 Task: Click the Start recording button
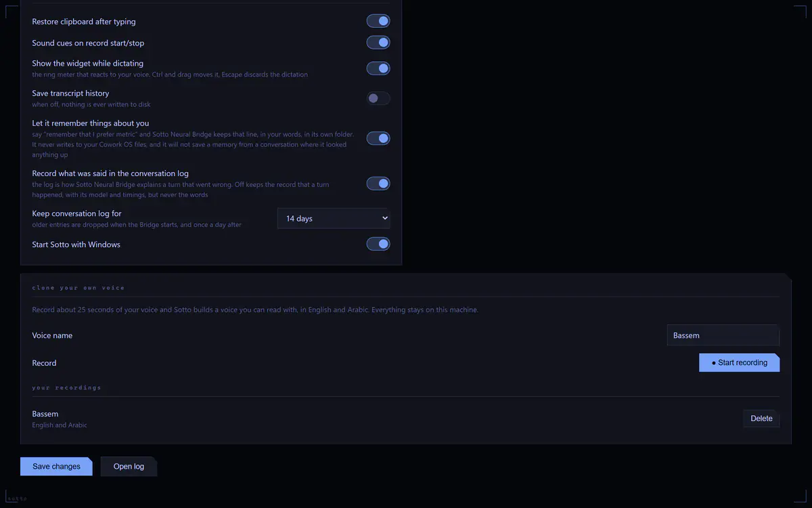click(x=739, y=362)
